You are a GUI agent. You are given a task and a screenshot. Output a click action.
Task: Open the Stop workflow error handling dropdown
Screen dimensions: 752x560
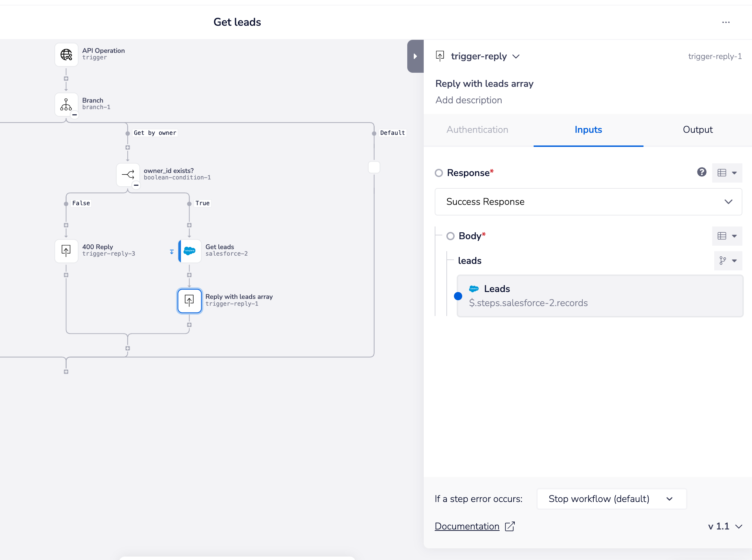[x=611, y=499]
